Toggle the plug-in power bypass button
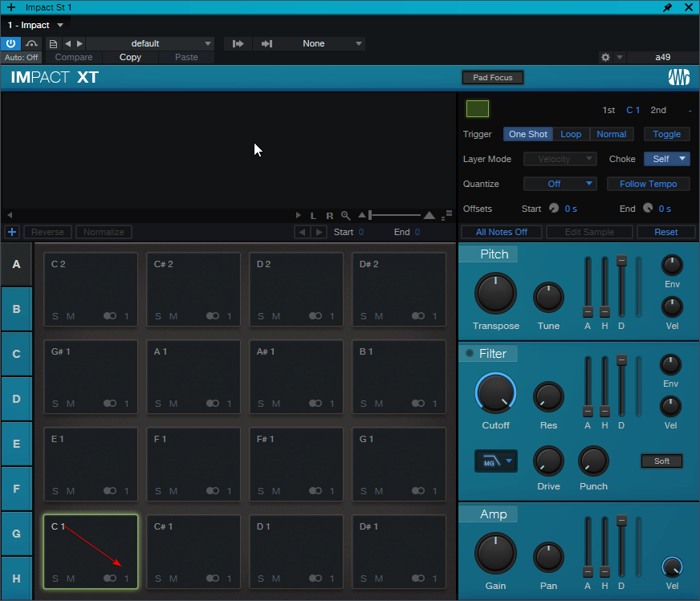Screen dimensions: 700x601 point(10,43)
